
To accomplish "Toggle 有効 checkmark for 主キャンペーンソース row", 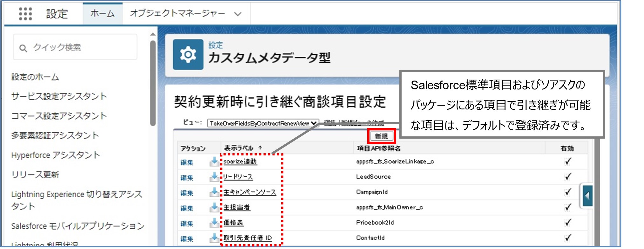I will [568, 192].
